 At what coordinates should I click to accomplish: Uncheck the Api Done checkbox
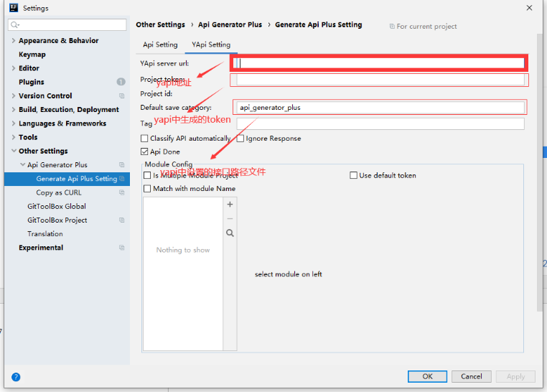point(144,151)
